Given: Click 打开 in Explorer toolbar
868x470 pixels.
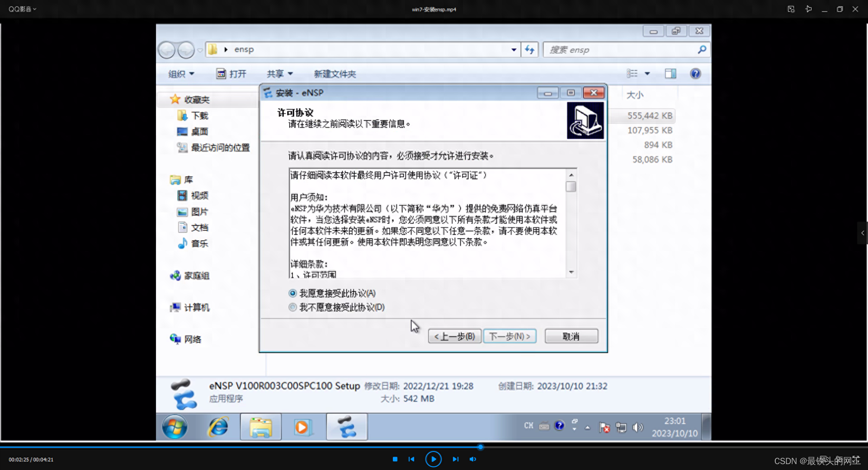Looking at the screenshot, I should pos(231,74).
